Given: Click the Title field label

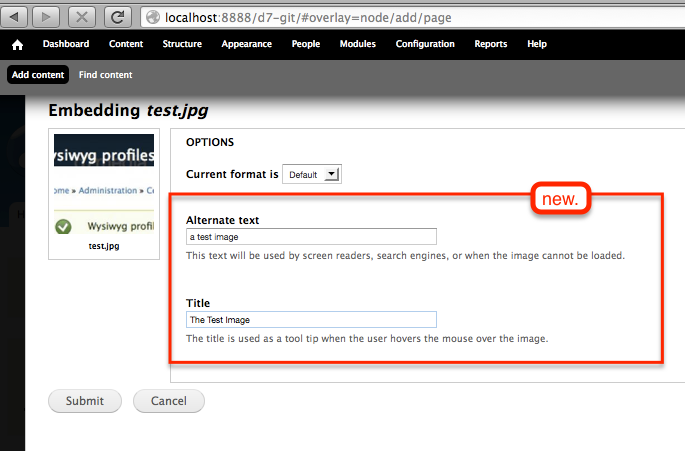Looking at the screenshot, I should (x=198, y=303).
